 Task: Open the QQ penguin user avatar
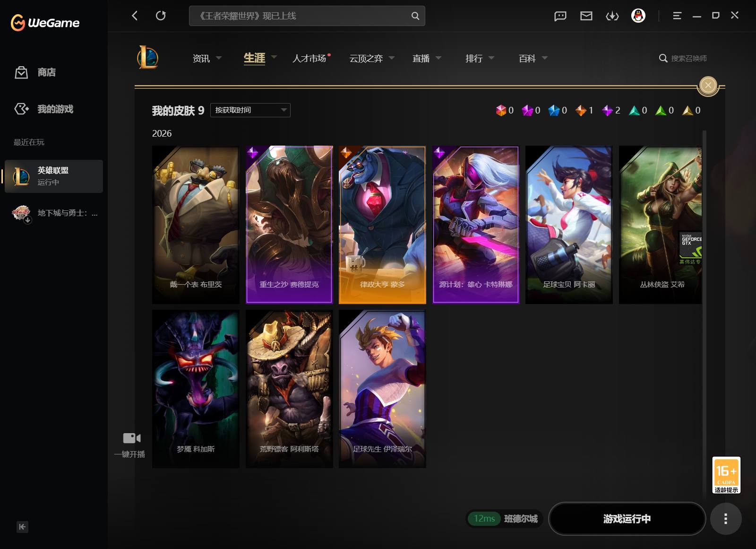click(638, 16)
